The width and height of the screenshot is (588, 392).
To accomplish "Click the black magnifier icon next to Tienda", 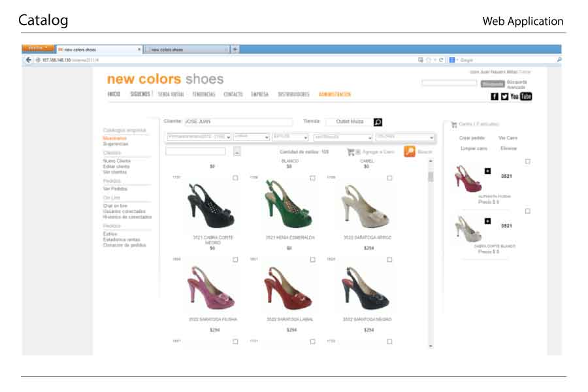I will pos(378,122).
